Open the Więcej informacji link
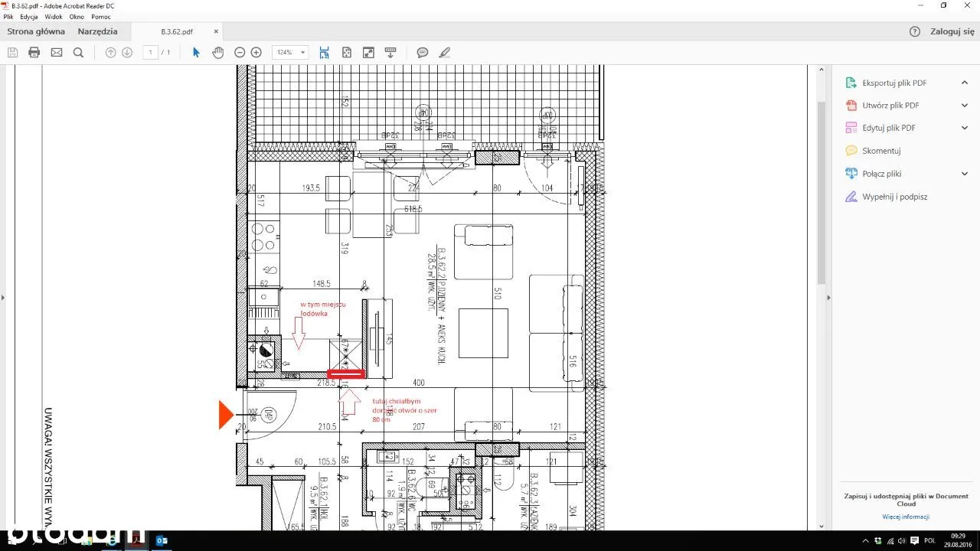 905,517
